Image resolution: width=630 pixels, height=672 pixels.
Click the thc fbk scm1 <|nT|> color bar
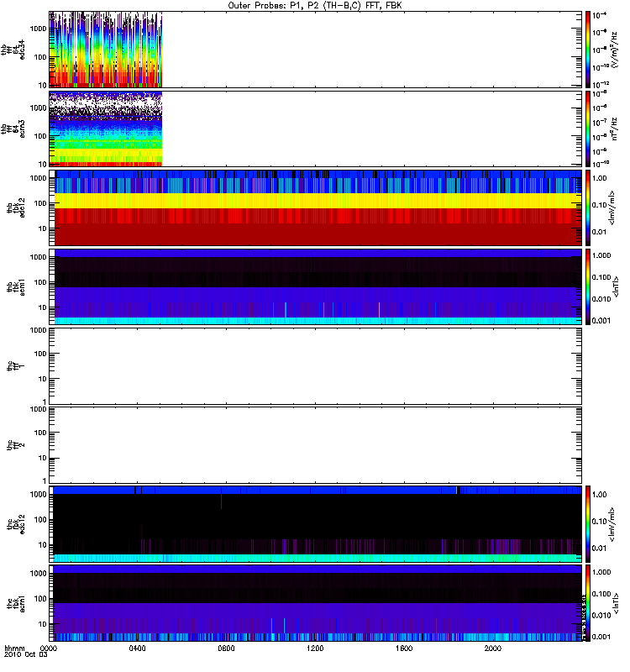tap(588, 603)
